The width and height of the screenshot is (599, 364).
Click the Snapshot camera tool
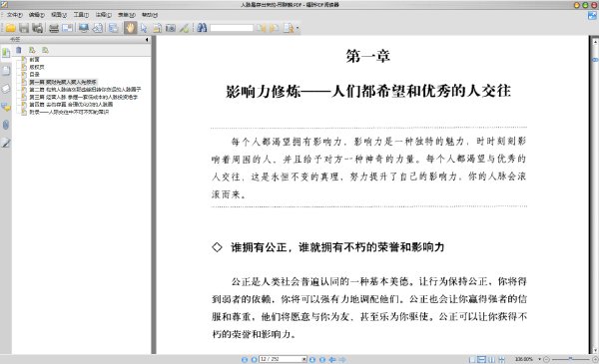tap(171, 28)
